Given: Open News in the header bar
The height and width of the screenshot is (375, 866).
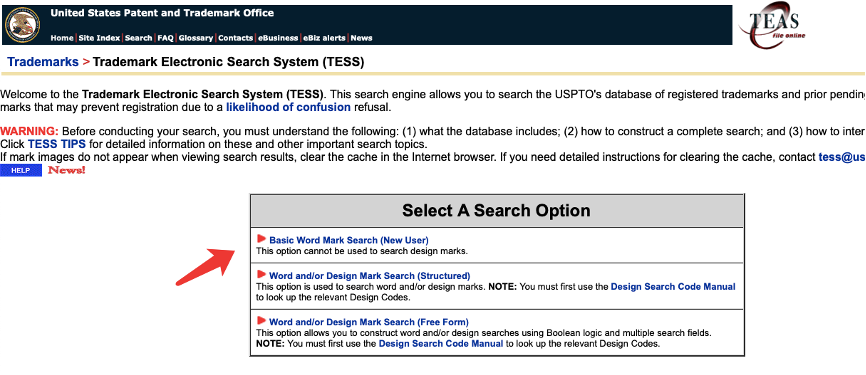Looking at the screenshot, I should pyautogui.click(x=361, y=38).
